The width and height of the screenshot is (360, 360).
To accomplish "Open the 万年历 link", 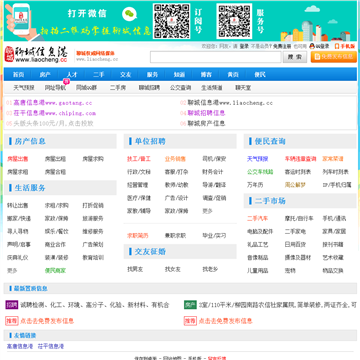I will [x=255, y=185].
